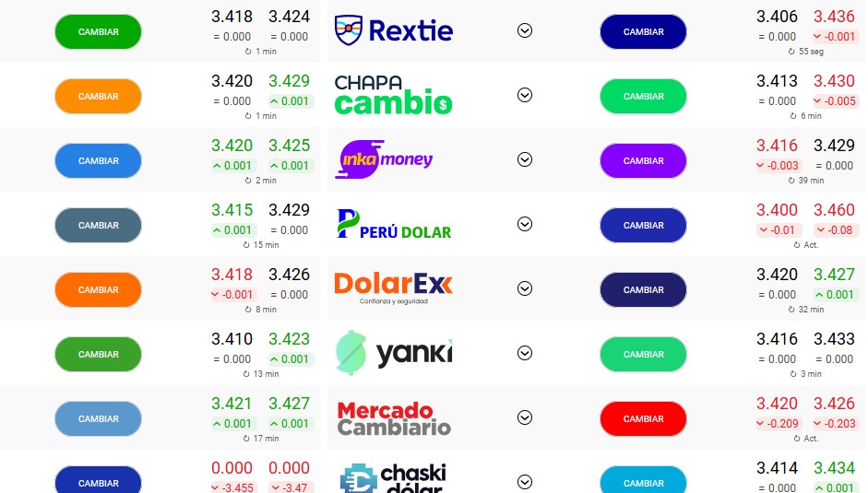Expand the DolarEx row chevron
Viewport: 868px width, 493px height.
(525, 288)
